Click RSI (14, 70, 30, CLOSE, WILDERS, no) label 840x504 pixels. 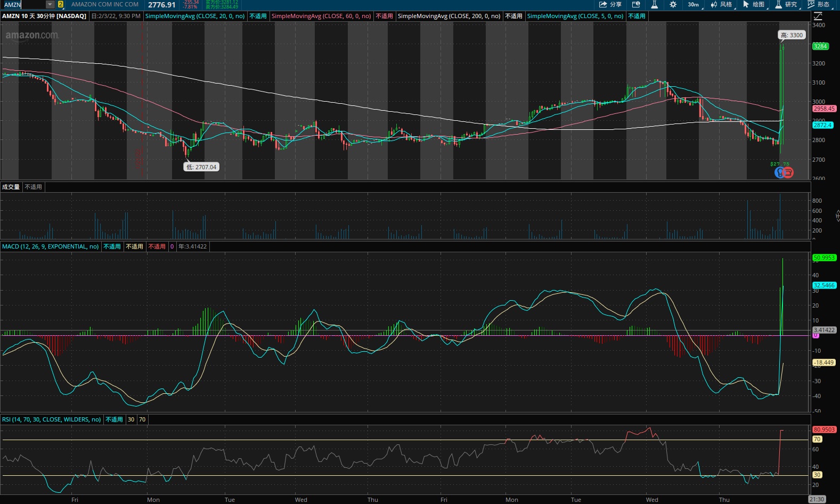52,419
